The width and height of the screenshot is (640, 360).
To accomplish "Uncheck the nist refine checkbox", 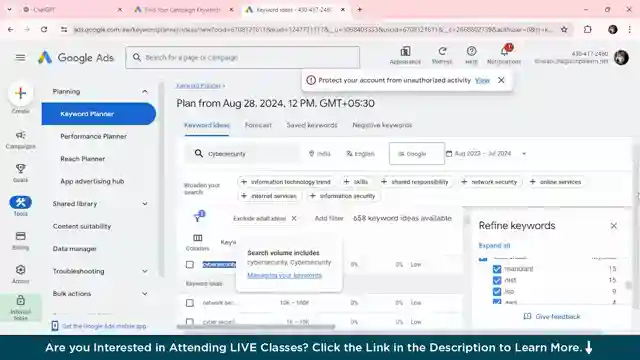I will (497, 280).
